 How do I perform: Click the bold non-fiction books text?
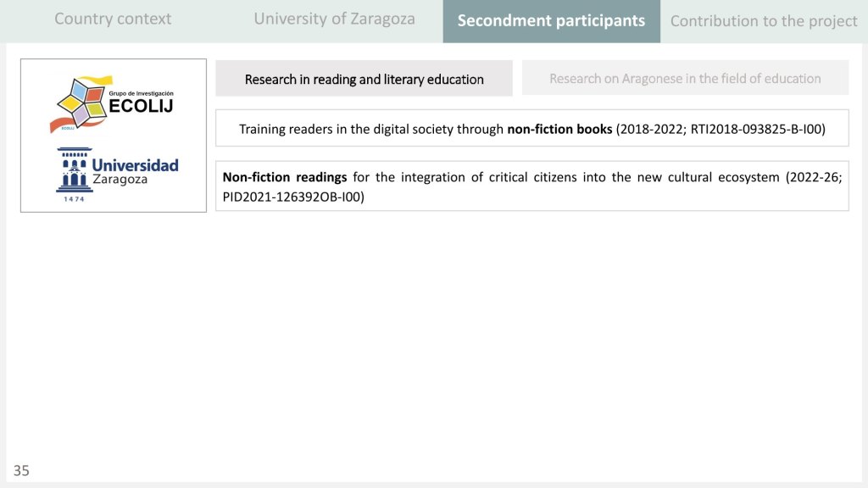[x=559, y=130]
